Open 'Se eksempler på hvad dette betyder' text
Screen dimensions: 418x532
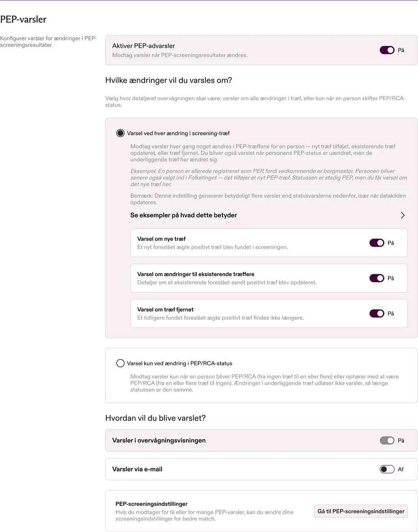point(183,215)
